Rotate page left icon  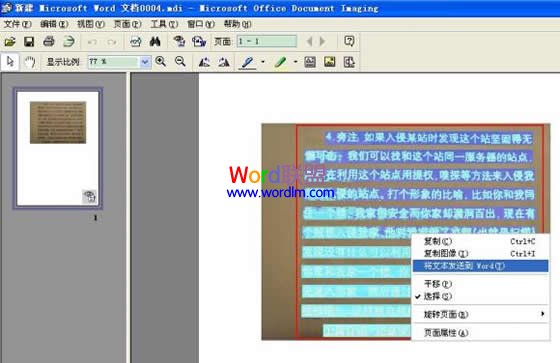pyautogui.click(x=204, y=62)
